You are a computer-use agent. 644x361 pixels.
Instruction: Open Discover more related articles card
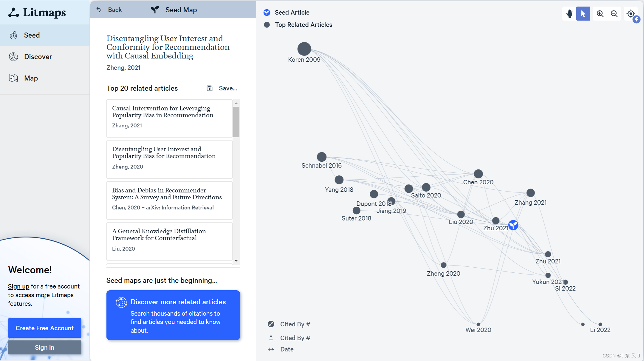[x=173, y=315]
